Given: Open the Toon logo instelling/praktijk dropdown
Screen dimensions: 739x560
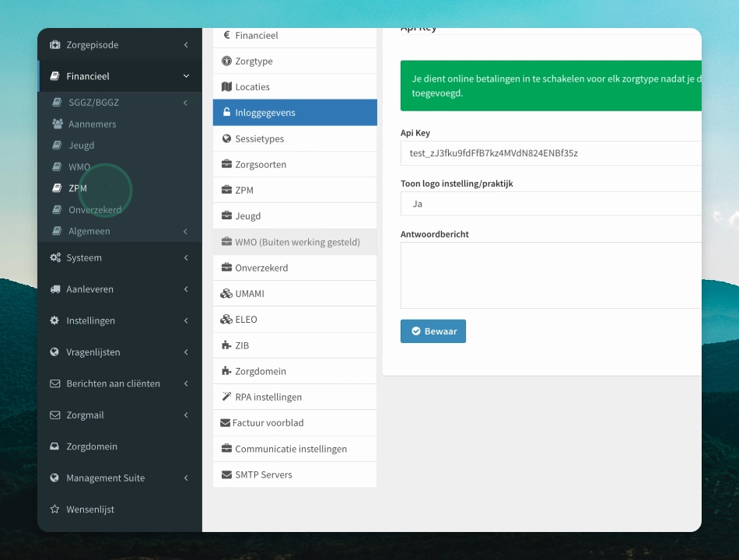Looking at the screenshot, I should click(551, 204).
